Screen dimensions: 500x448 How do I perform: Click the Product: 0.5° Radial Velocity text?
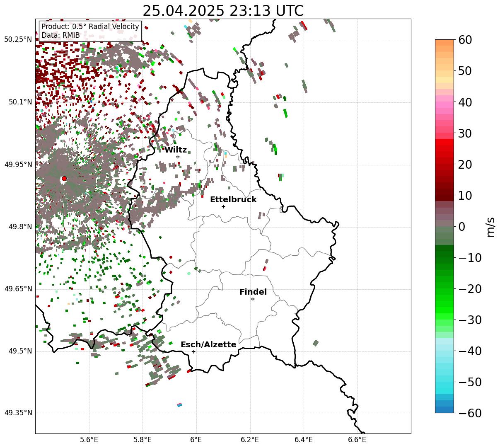point(90,27)
